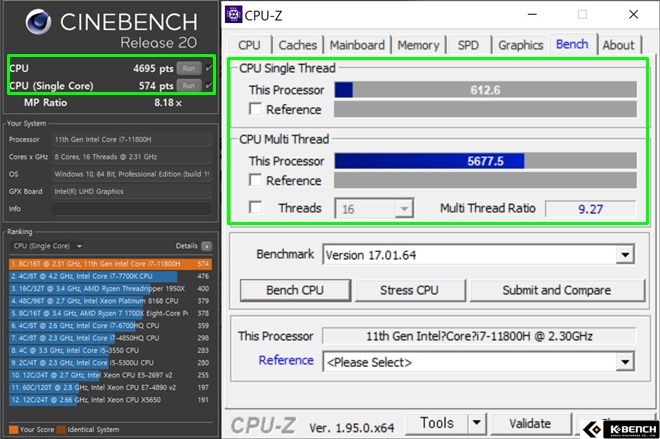Viewport: 660px width, 439px height.
Task: Enable Reference checkbox under CPU Multi Thread
Action: pyautogui.click(x=255, y=180)
